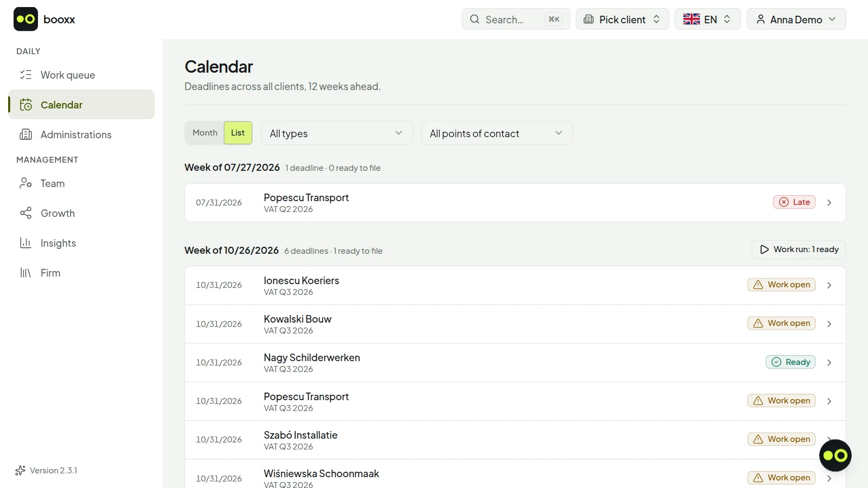Expand the Nagy Schilderwerken row chevron
Screen dimensions: 868x488
[x=829, y=362]
